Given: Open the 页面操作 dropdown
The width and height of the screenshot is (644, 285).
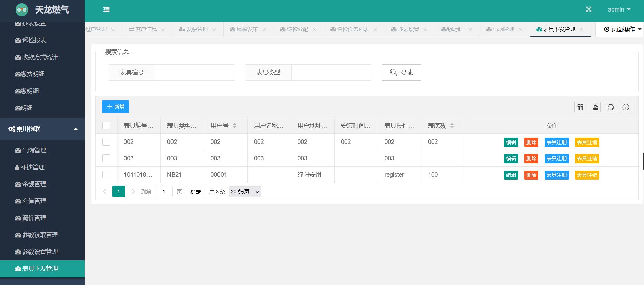Looking at the screenshot, I should click(623, 29).
